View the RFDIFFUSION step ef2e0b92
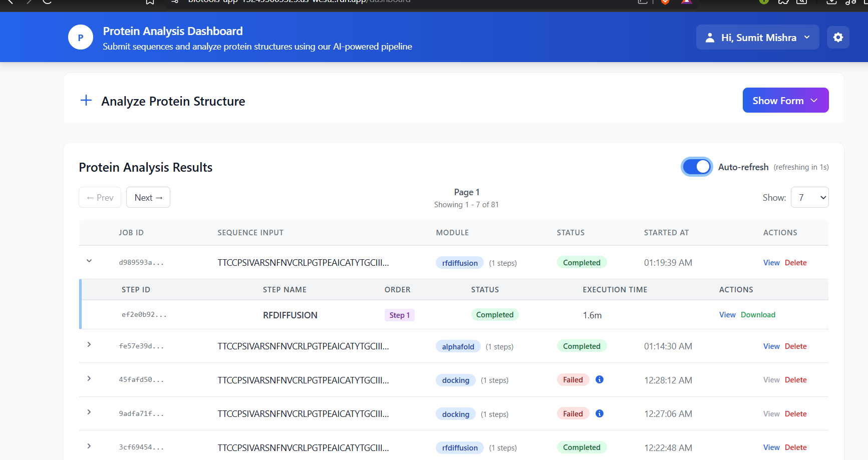 [727, 315]
